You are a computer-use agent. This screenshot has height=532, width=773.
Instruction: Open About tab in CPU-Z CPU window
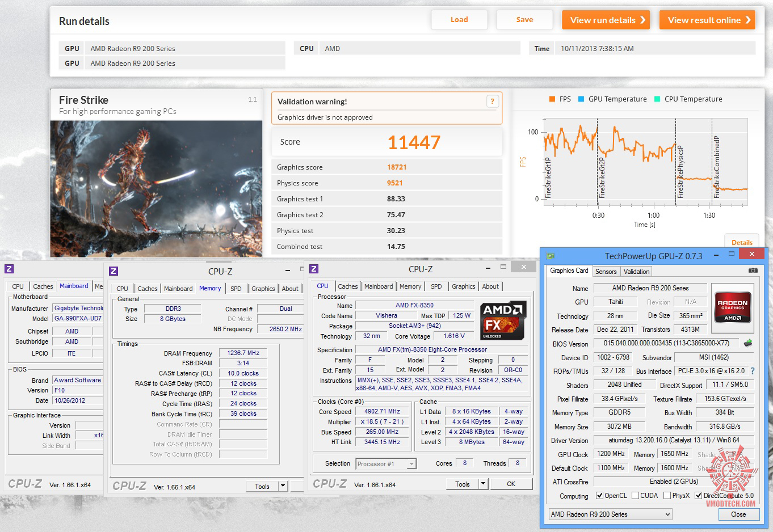point(490,286)
